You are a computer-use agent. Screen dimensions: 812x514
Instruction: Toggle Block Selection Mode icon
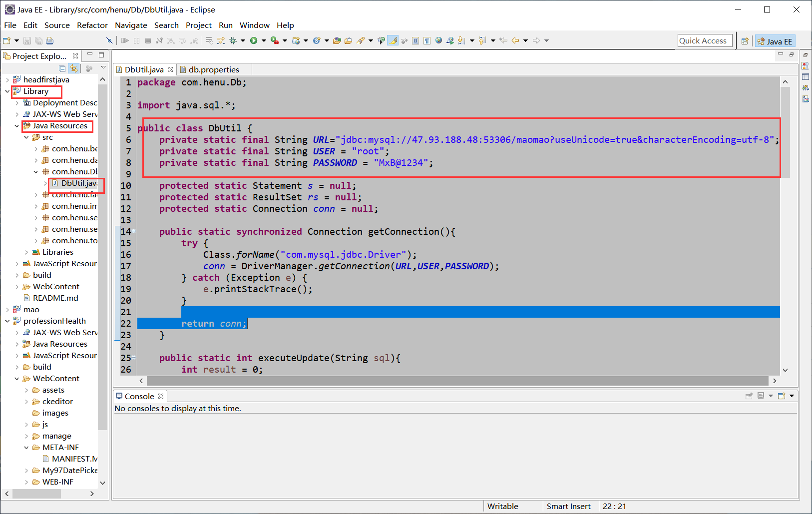(415, 40)
